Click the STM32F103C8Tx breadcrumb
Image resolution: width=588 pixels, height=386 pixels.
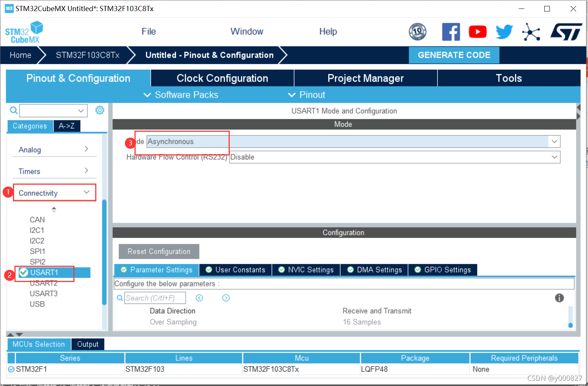tap(88, 55)
